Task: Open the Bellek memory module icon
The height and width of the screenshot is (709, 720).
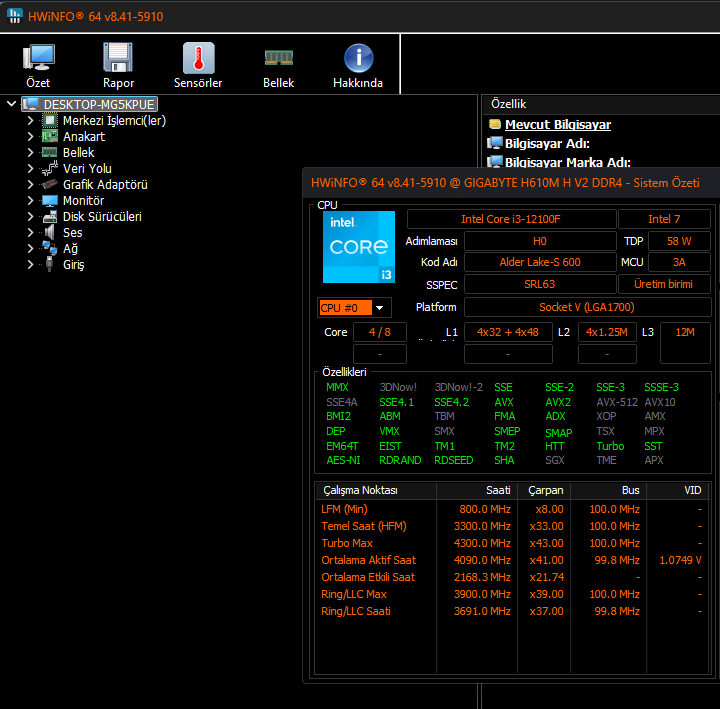Action: (x=278, y=58)
